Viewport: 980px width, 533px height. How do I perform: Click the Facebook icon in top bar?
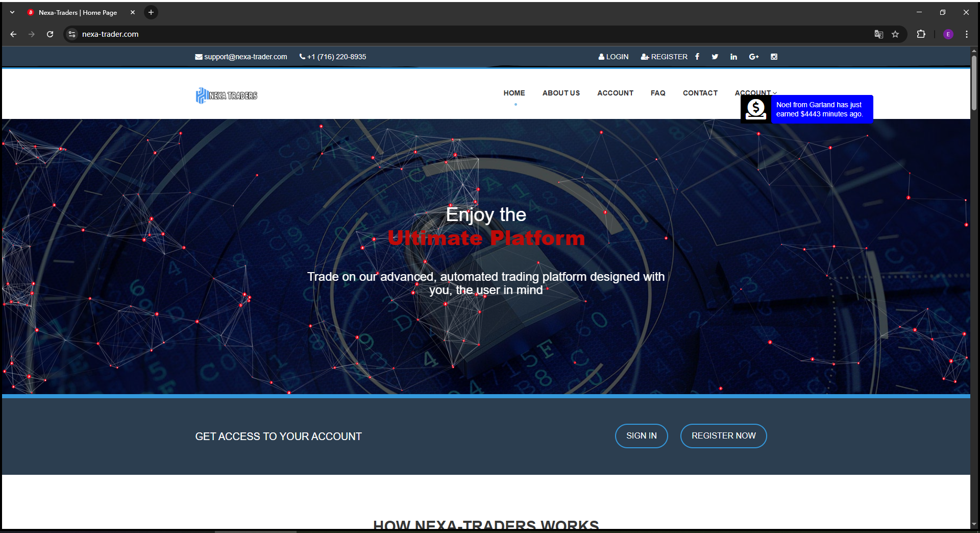click(x=697, y=57)
